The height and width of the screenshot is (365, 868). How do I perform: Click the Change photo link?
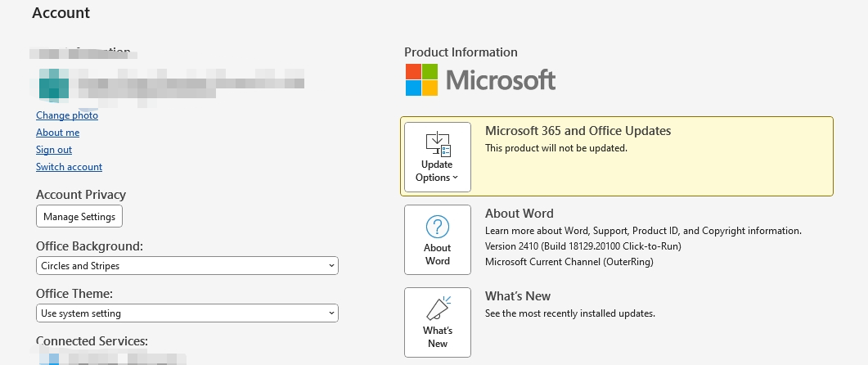(67, 115)
